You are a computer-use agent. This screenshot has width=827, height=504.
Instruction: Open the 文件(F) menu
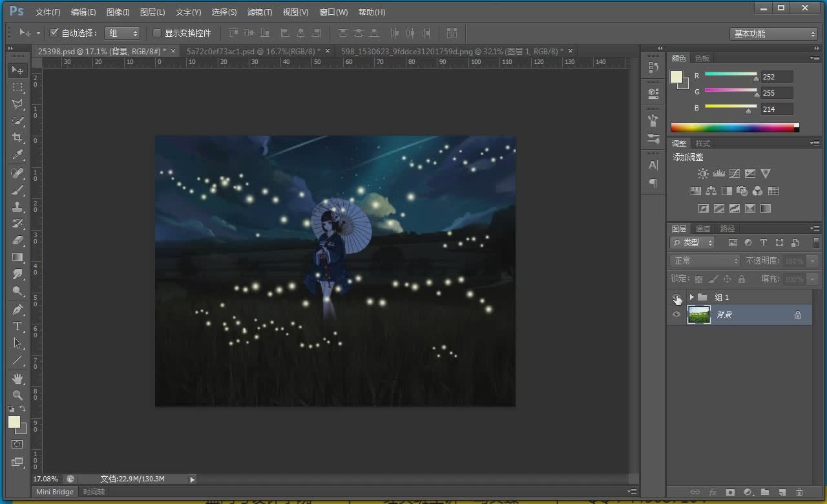(x=48, y=12)
